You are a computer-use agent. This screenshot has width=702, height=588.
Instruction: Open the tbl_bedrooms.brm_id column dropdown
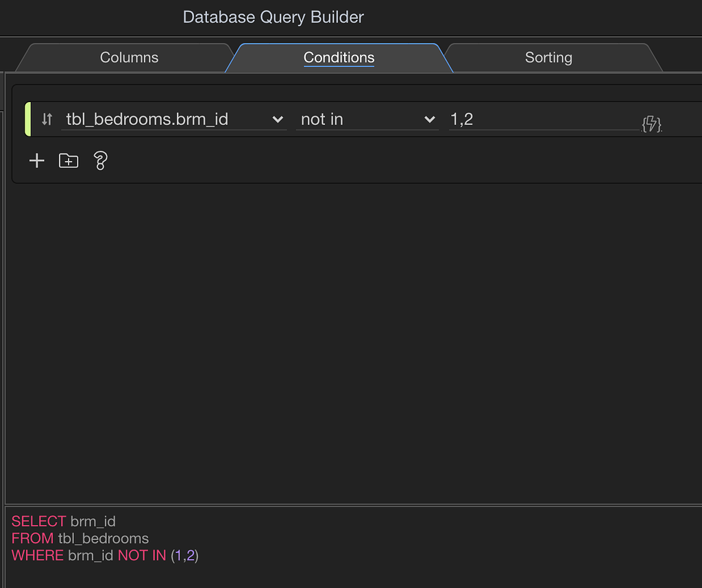(165, 119)
